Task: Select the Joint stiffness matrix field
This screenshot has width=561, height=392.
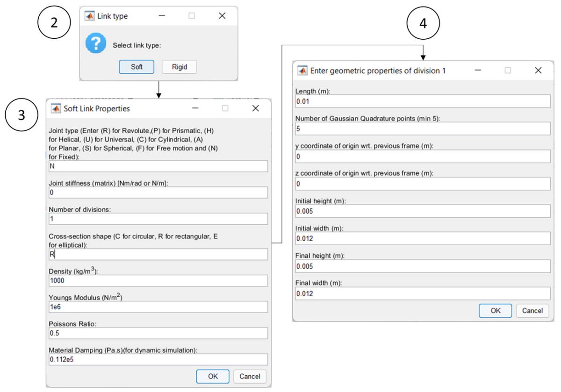Action: click(x=158, y=192)
